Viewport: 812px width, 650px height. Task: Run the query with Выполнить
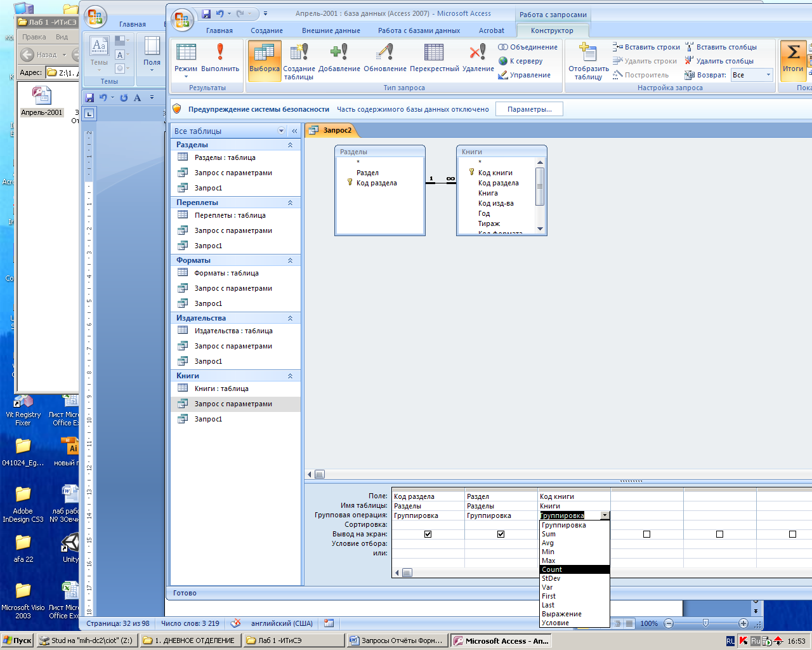click(x=220, y=58)
